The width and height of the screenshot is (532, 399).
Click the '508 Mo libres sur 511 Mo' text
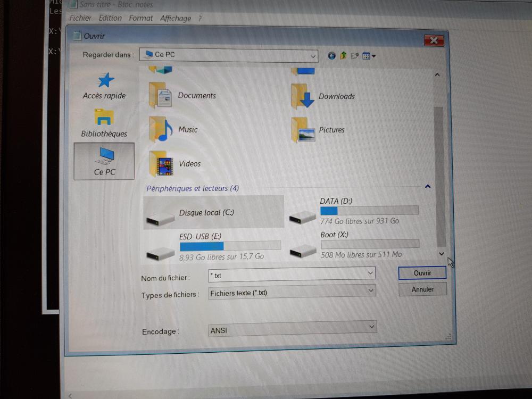[361, 254]
